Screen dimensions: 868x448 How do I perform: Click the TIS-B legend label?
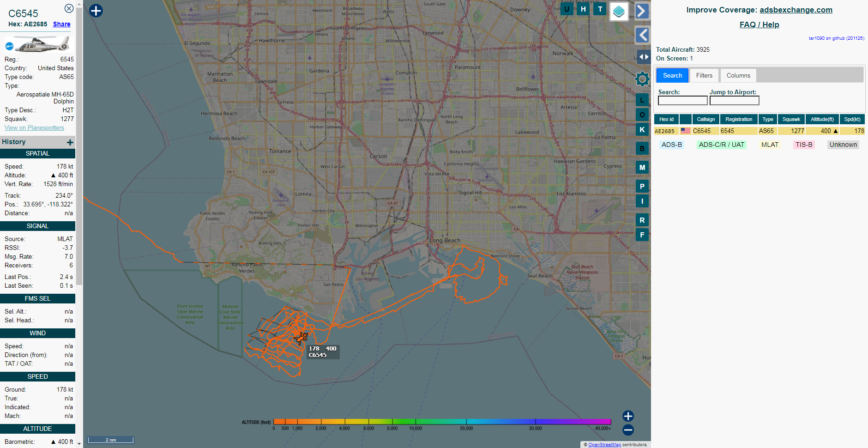point(804,145)
